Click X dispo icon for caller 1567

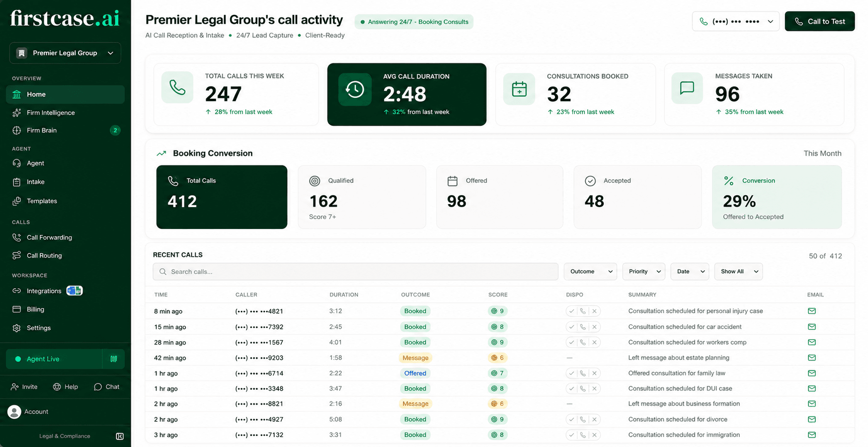click(x=594, y=342)
